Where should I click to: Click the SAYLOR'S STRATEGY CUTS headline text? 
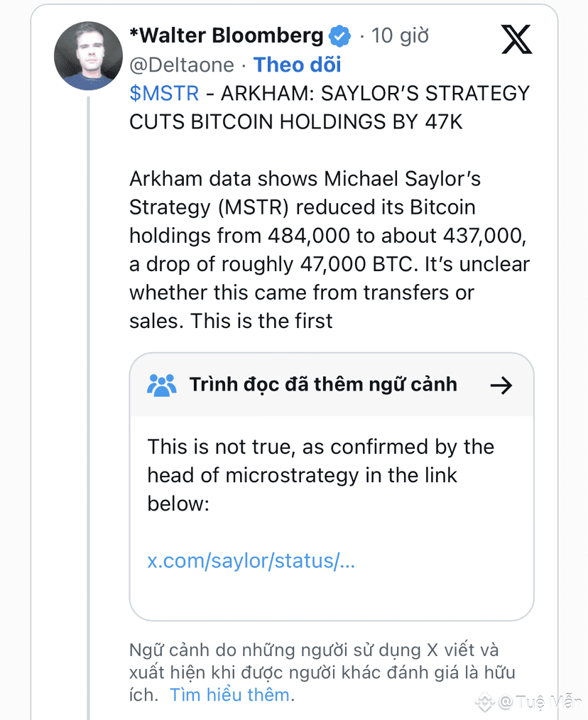[330, 108]
